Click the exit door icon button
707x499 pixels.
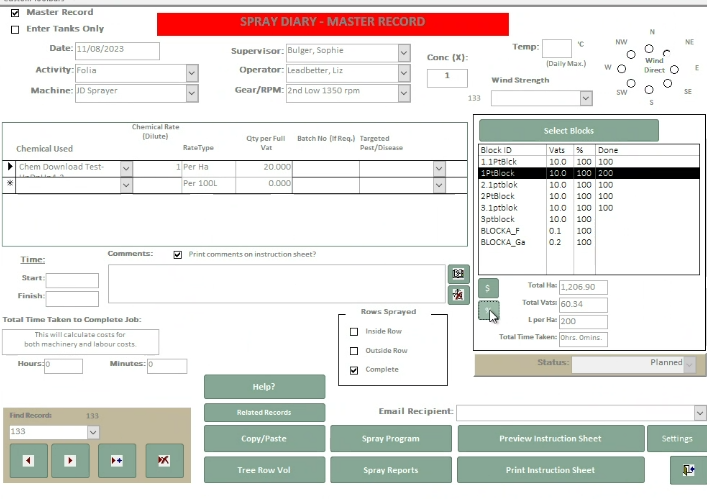coord(688,470)
